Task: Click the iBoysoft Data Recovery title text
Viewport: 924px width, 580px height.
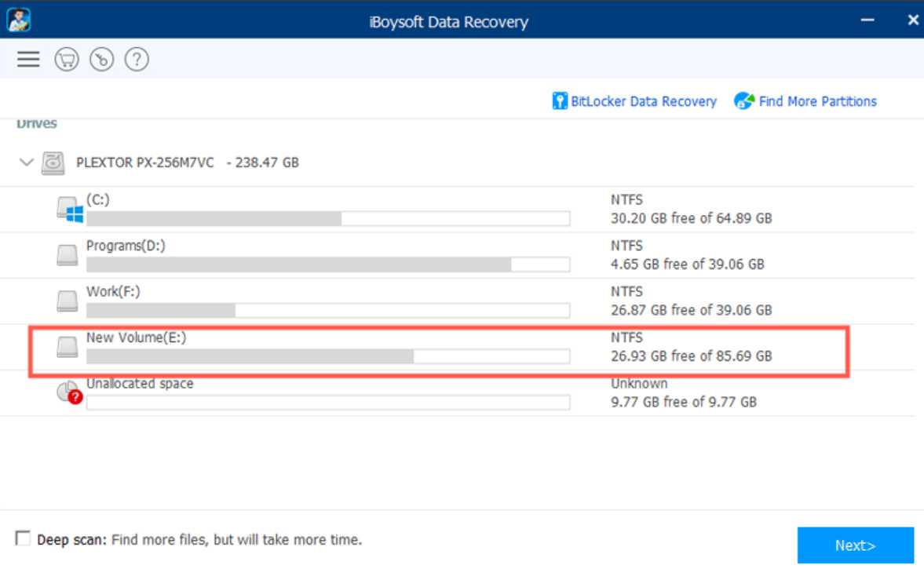Action: (x=448, y=23)
